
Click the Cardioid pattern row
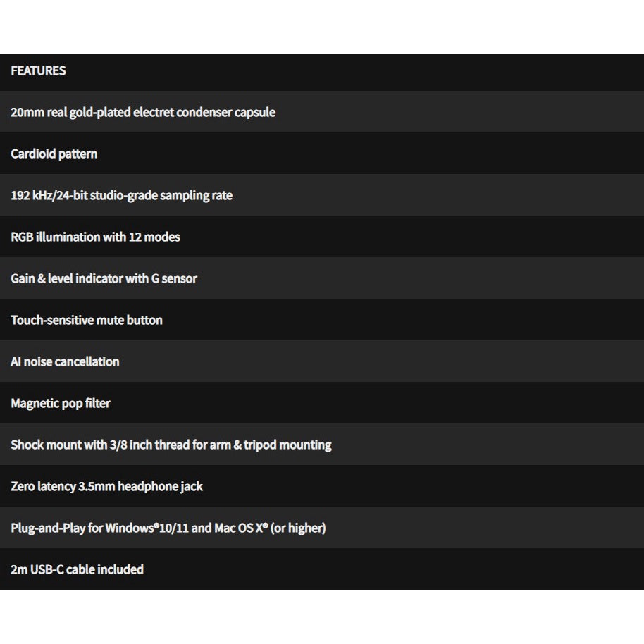[x=54, y=154]
